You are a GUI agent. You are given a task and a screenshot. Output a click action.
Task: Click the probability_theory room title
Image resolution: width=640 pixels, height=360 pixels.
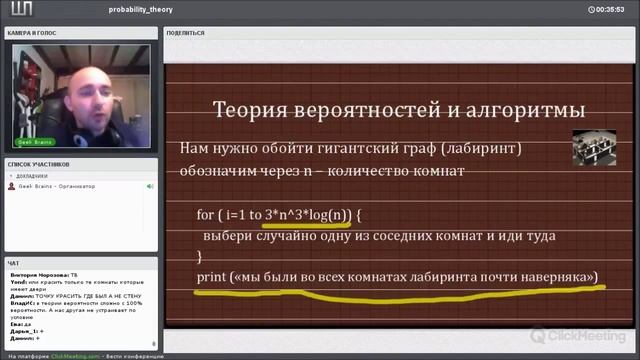pyautogui.click(x=140, y=9)
